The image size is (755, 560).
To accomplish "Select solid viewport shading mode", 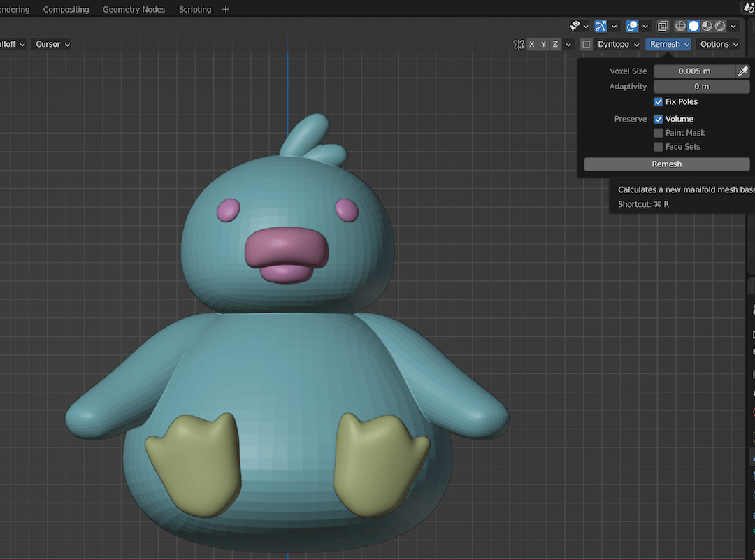I will (693, 26).
